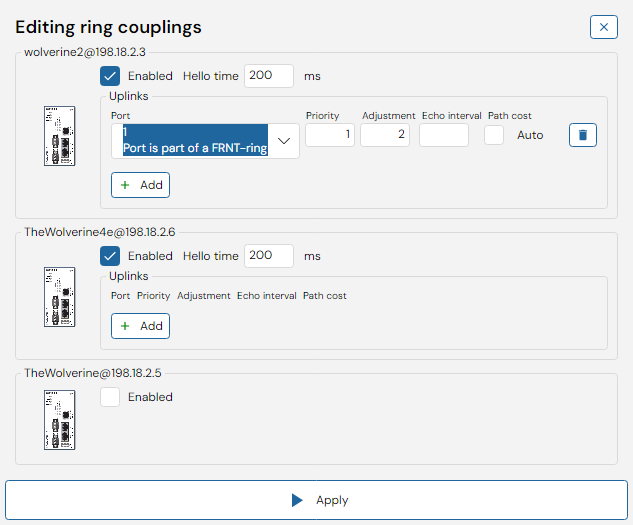Apply the ring coupling changes
This screenshot has height=525, width=633.
[x=316, y=500]
